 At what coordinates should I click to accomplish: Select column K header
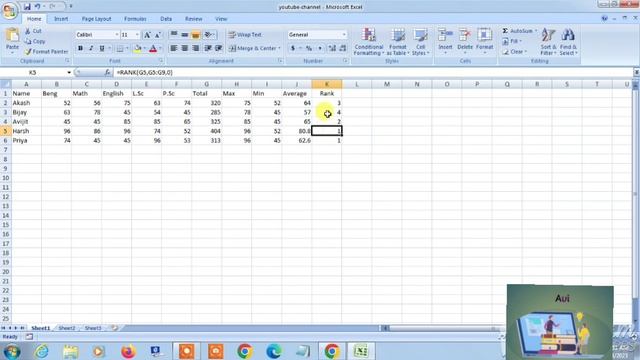coord(327,84)
